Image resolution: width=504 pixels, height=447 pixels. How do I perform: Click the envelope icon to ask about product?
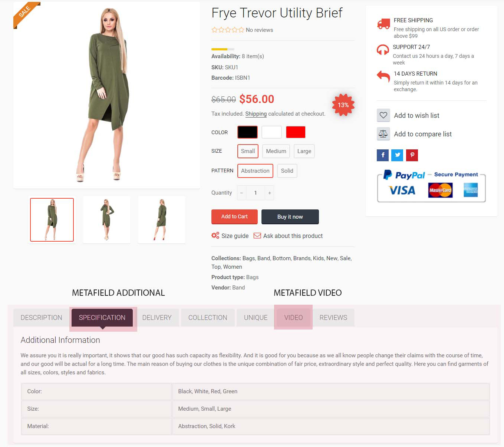pyautogui.click(x=257, y=236)
